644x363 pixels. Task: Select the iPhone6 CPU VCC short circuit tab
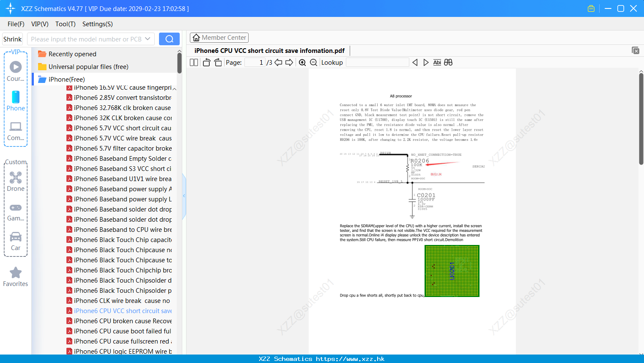[x=269, y=50]
